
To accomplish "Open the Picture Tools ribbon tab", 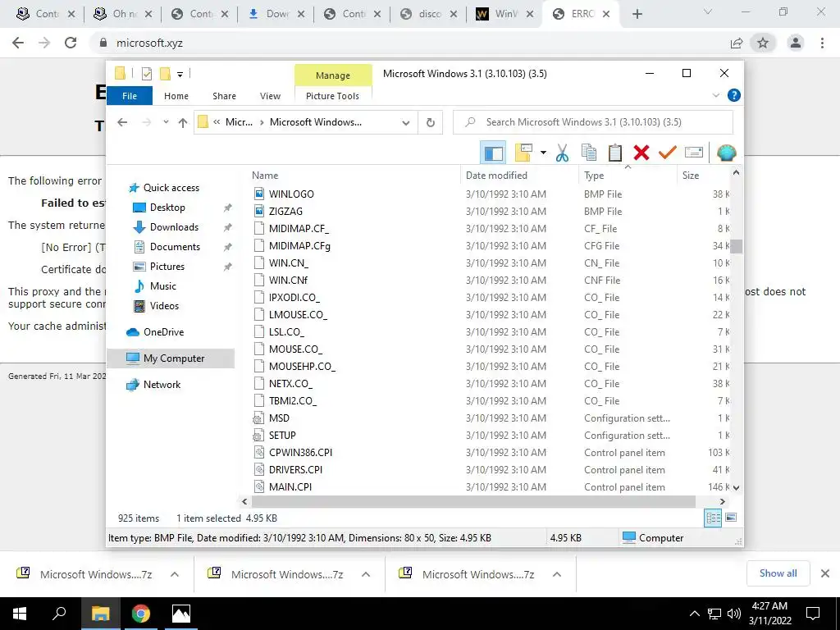I will pyautogui.click(x=333, y=96).
